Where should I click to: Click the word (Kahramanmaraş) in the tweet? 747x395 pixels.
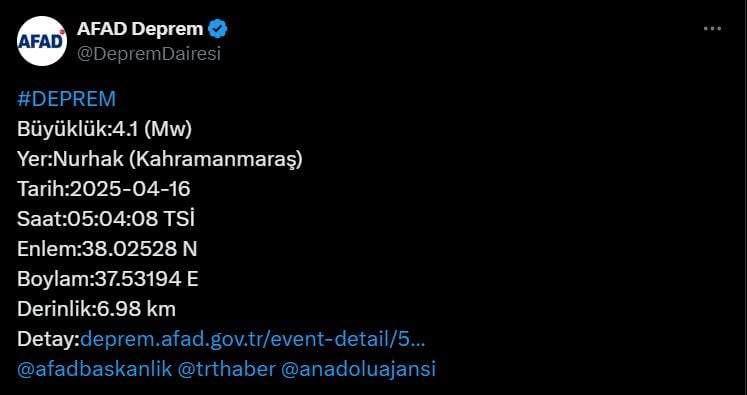215,160
